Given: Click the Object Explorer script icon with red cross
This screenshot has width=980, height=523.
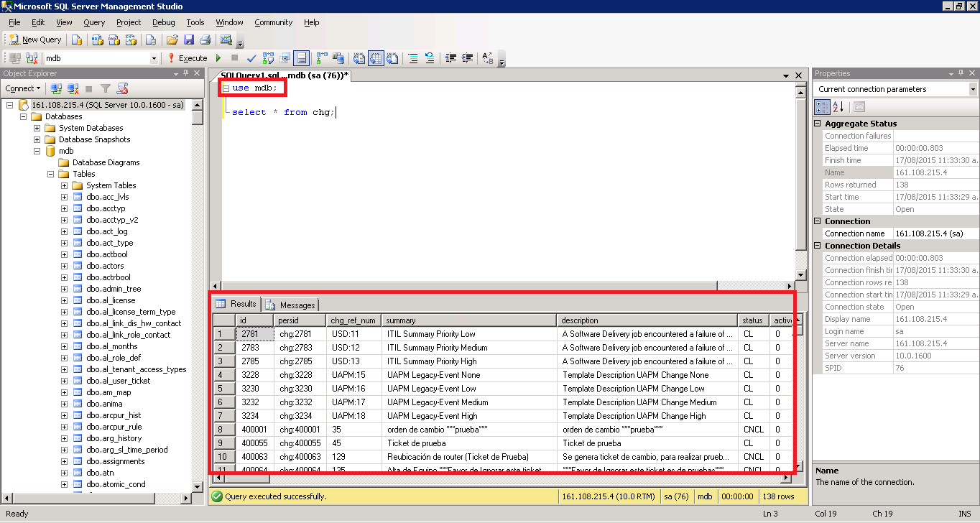Looking at the screenshot, I should pos(122,88).
